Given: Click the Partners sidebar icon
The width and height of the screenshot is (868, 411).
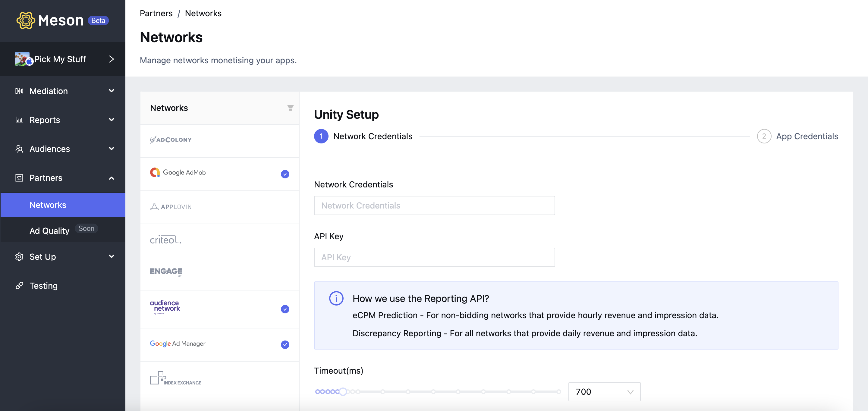Looking at the screenshot, I should [19, 178].
